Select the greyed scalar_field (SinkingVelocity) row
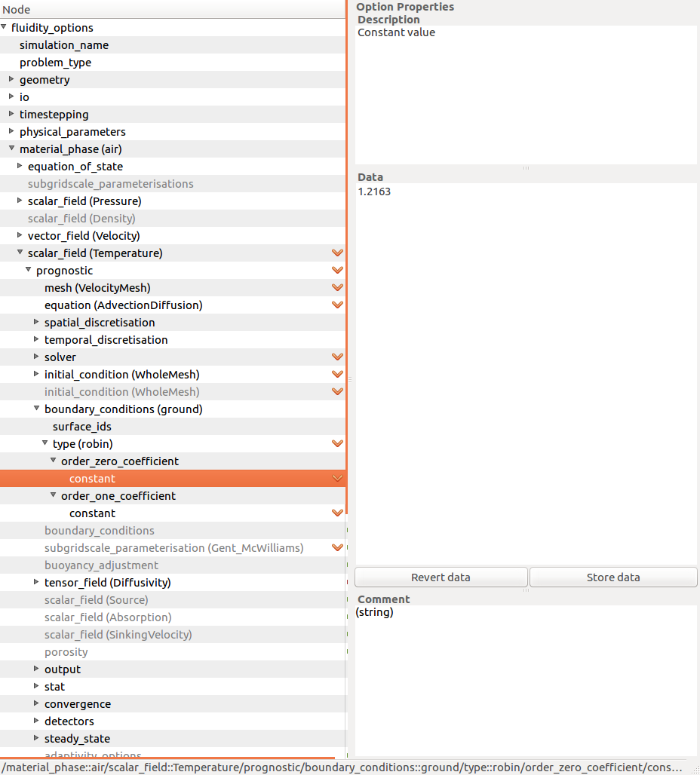700x775 pixels. 173,635
